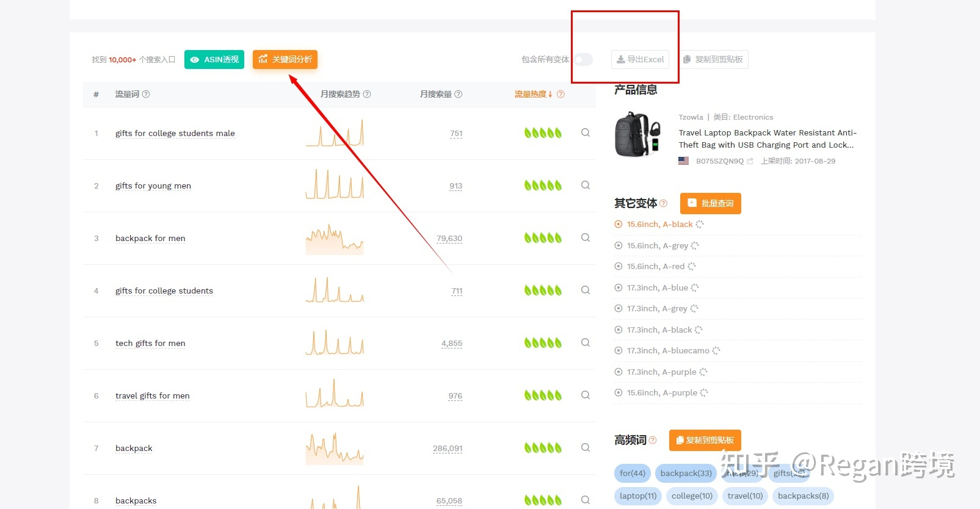Open the ASIN透视 tab button
This screenshot has height=509, width=980.
[x=214, y=59]
